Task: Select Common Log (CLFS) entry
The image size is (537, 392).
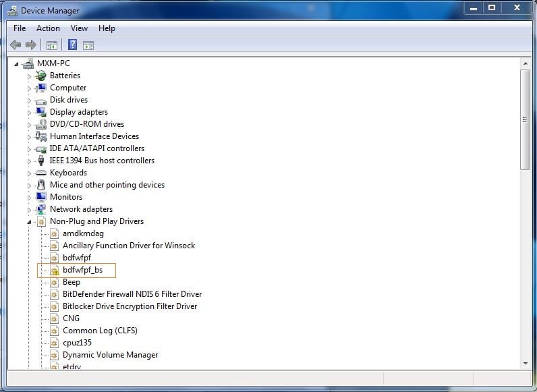Action: [x=100, y=331]
